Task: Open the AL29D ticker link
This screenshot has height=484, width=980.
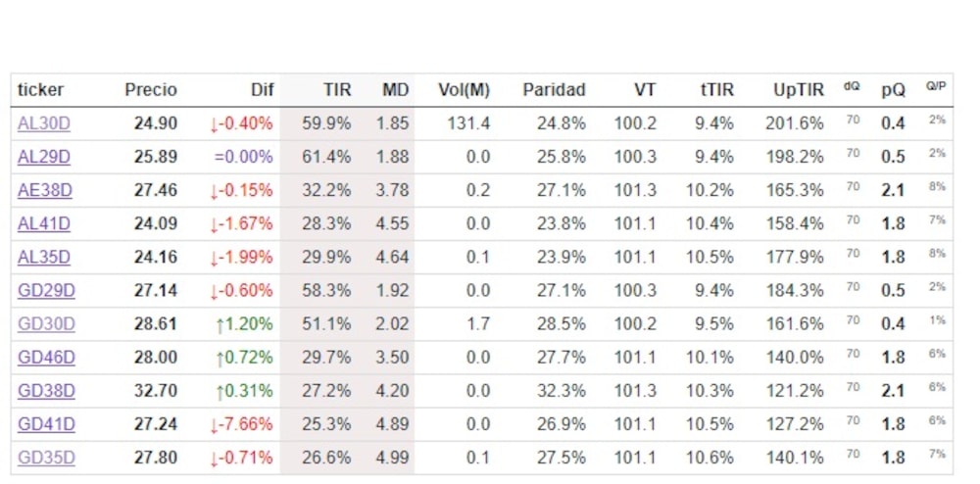Action: click(x=44, y=157)
